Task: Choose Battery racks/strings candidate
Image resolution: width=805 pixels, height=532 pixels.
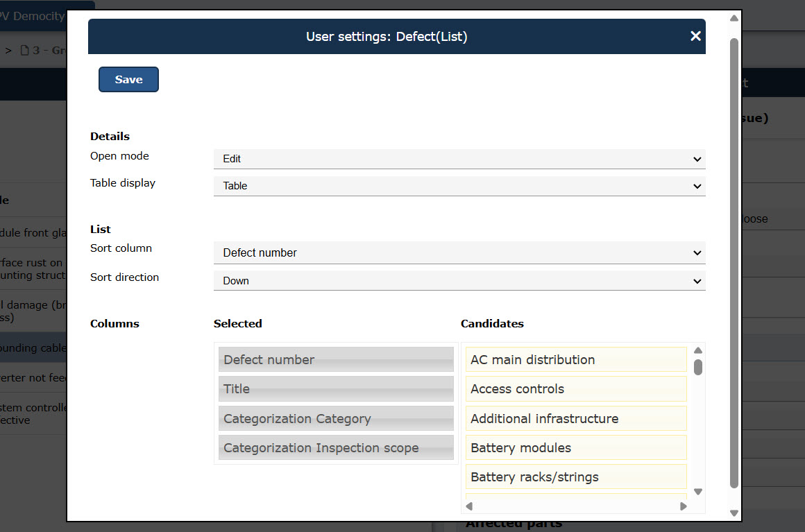Action: (575, 477)
